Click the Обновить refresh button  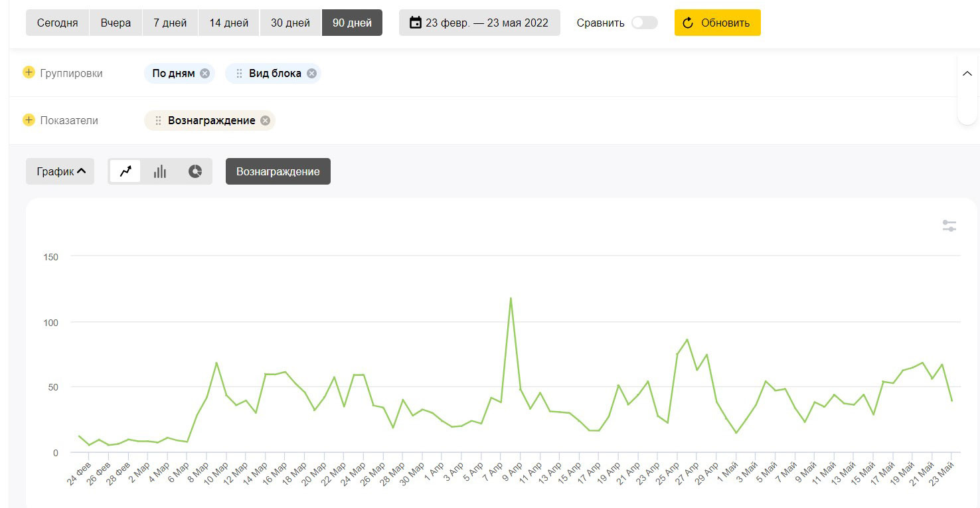tap(717, 23)
